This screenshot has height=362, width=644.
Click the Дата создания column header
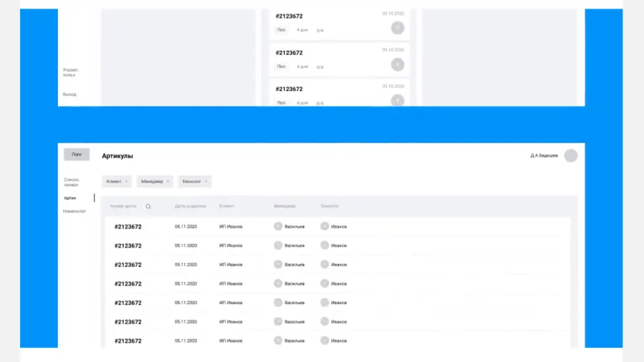190,206
